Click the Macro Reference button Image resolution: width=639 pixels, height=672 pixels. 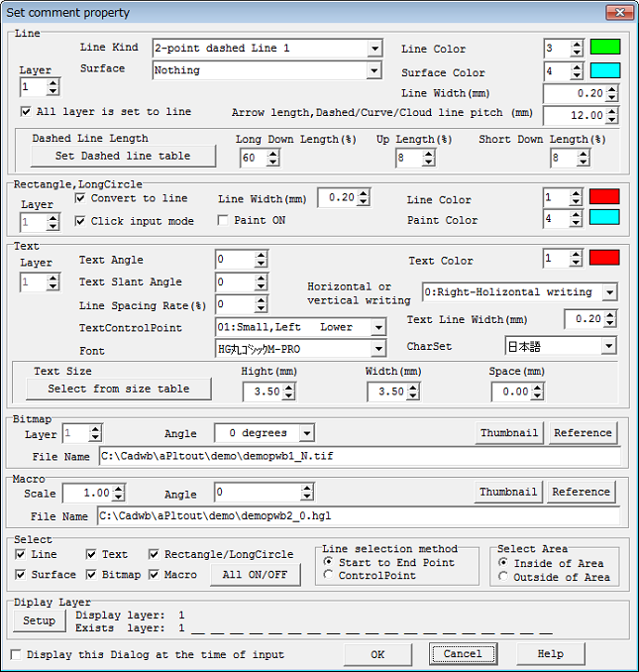582,492
